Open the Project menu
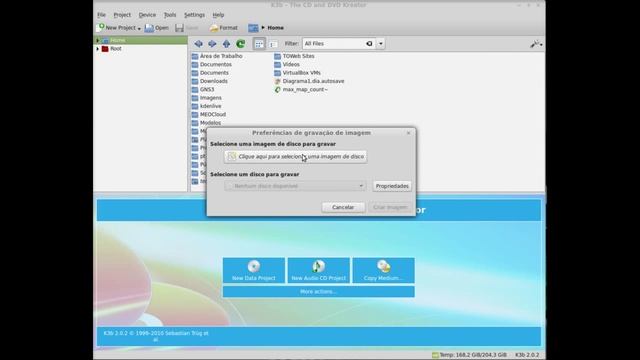 click(122, 15)
